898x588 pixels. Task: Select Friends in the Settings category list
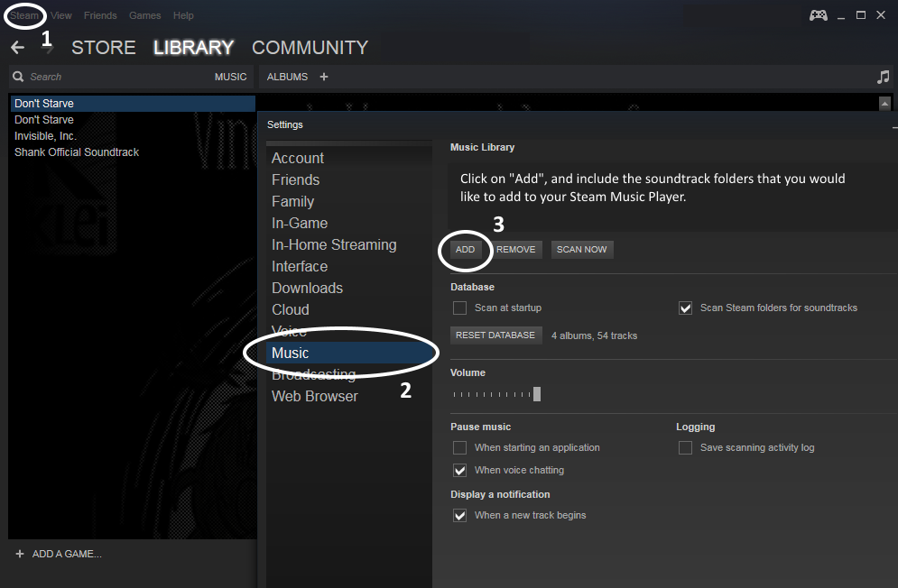point(295,179)
